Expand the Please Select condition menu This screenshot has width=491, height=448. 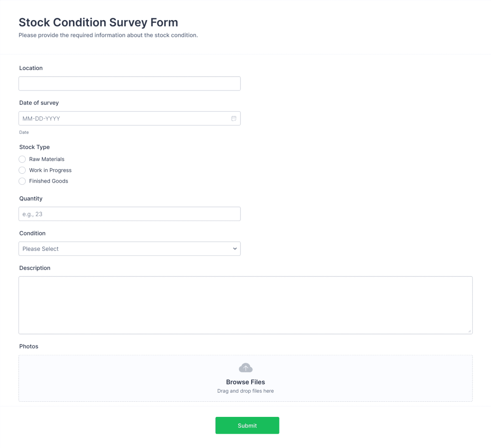tap(129, 249)
